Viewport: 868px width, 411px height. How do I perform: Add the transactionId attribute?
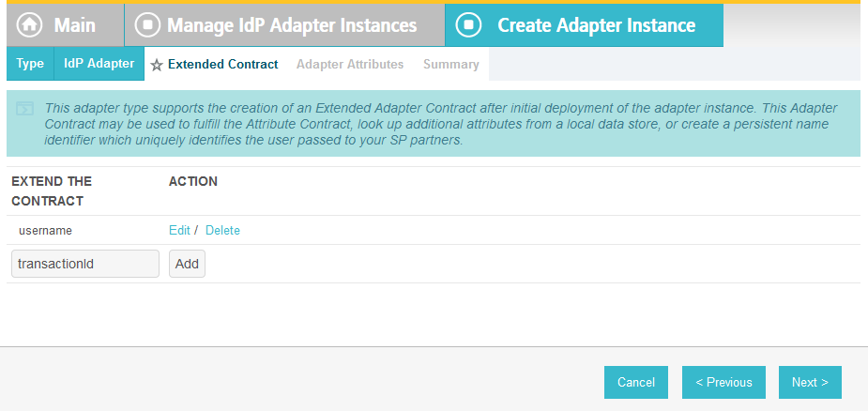(187, 264)
